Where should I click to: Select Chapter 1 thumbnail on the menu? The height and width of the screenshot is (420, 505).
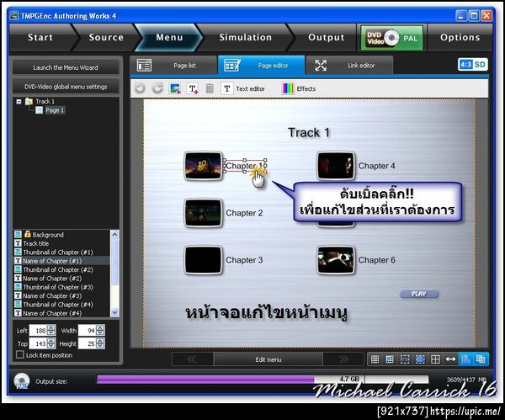[x=203, y=166]
